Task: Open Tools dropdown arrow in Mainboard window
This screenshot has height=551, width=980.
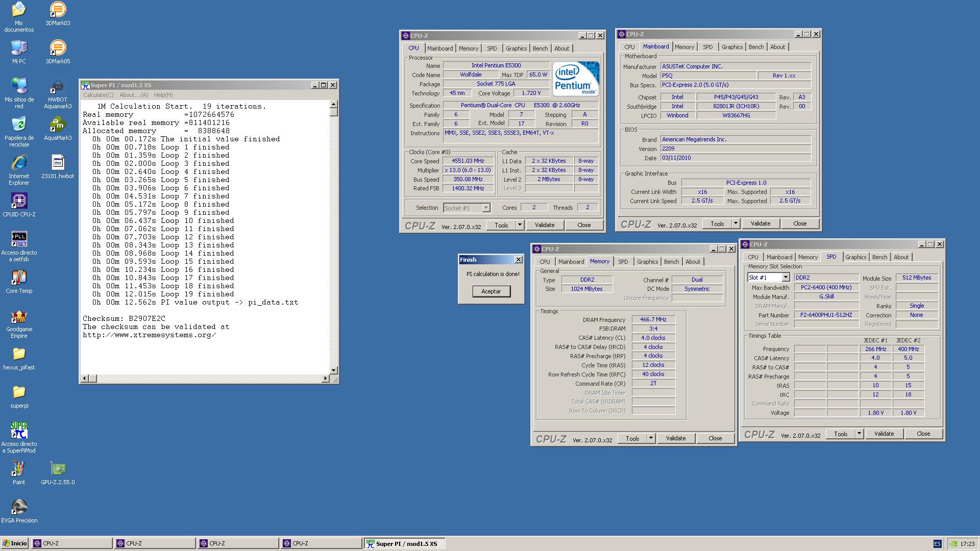Action: point(736,223)
